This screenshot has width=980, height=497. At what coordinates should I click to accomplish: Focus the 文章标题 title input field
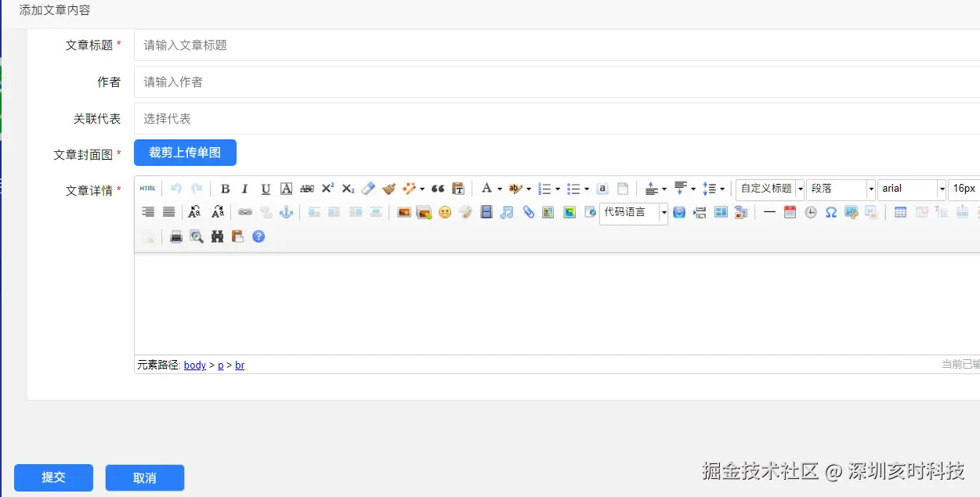click(x=557, y=45)
